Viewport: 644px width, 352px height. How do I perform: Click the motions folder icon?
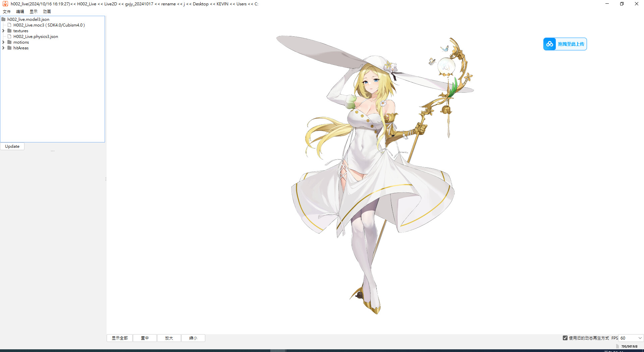[9, 42]
